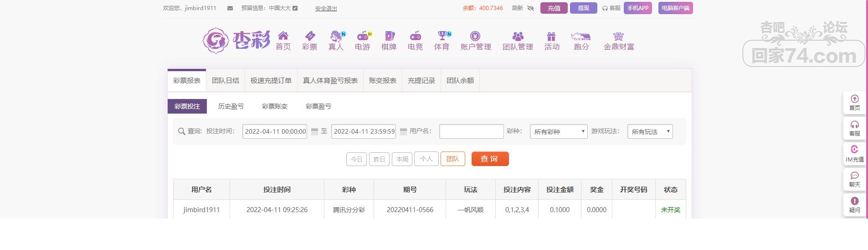This screenshot has width=868, height=250.
Task: Open the 账户管理 account management icon
Action: click(476, 36)
